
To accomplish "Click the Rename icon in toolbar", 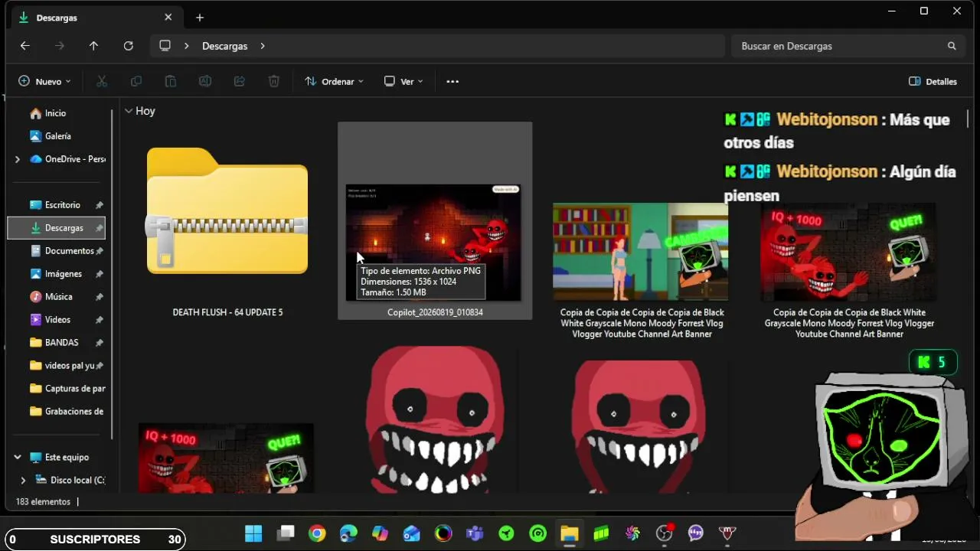I will 205,81.
